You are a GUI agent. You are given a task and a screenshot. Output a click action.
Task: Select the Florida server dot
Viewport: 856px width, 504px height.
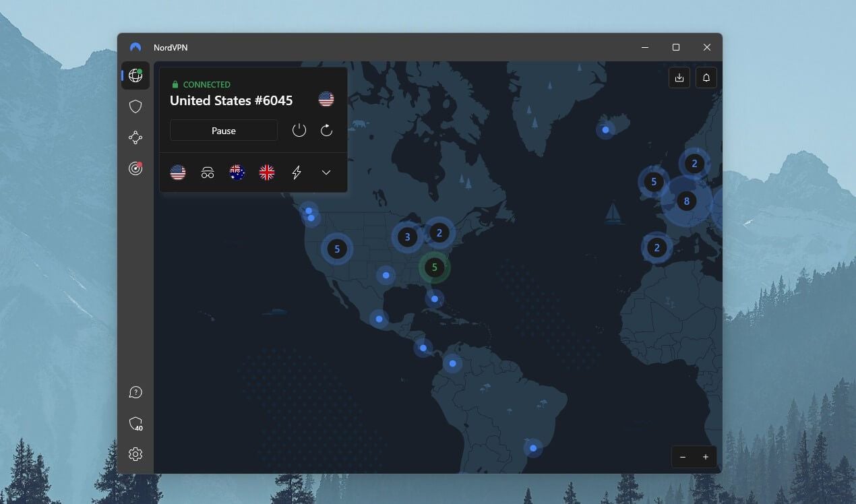[x=435, y=298]
